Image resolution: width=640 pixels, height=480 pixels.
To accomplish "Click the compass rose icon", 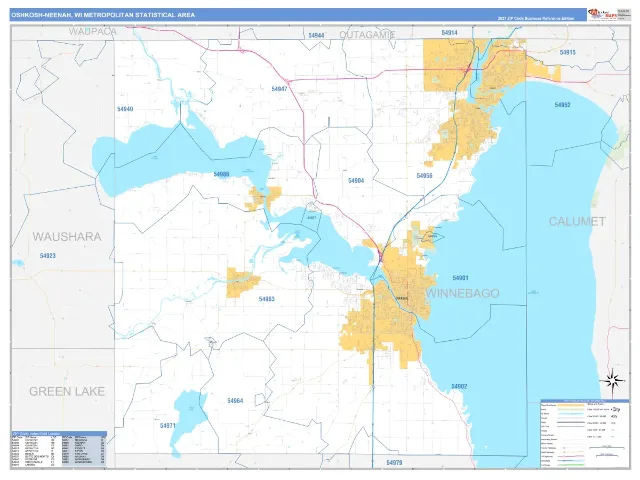I will pos(612,381).
